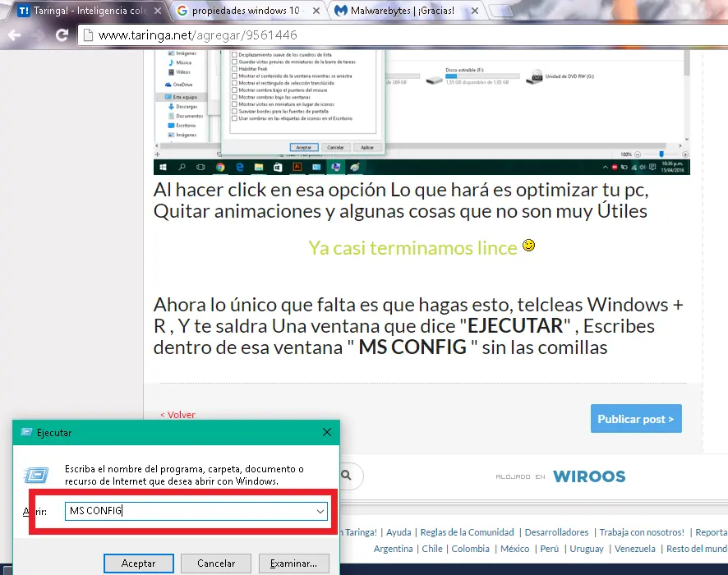The image size is (728, 575).
Task: Click the forward navigation arrow in the browser
Action: pyautogui.click(x=38, y=35)
